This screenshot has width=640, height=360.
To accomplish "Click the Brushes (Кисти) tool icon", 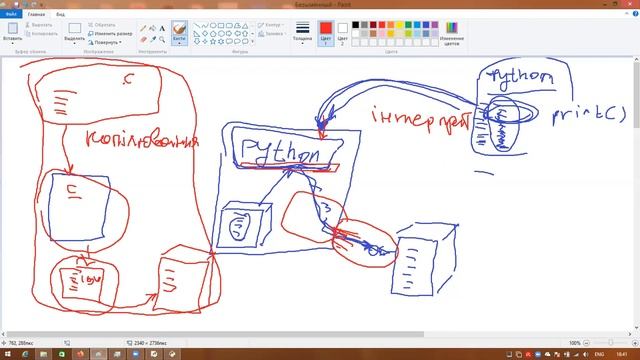I will point(179,29).
